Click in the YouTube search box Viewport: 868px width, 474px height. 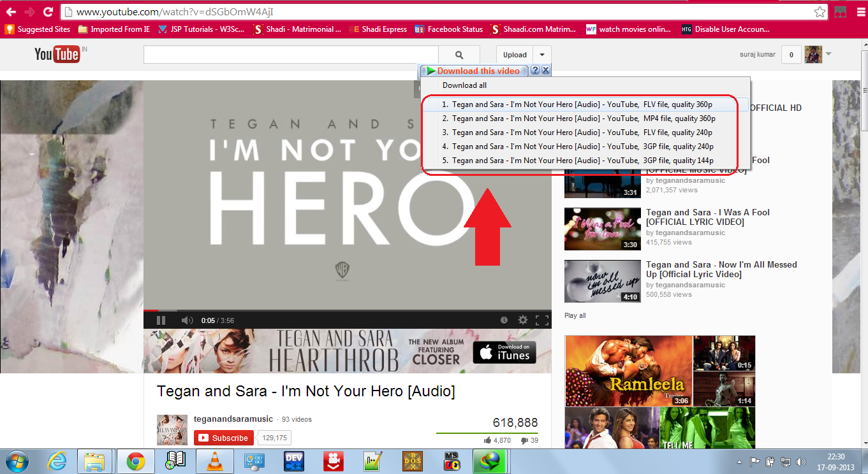click(x=291, y=55)
